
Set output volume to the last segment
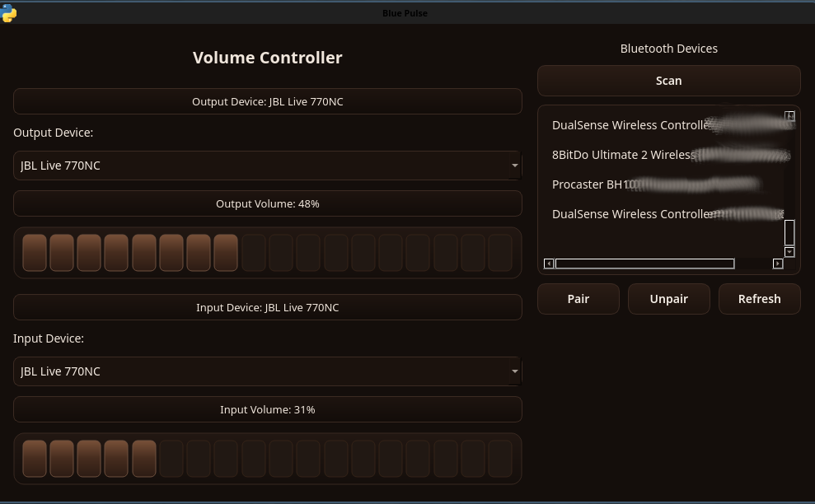[x=500, y=253]
